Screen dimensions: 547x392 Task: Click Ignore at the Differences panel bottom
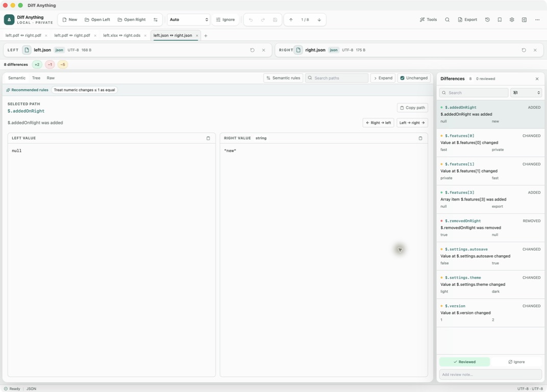pyautogui.click(x=516, y=362)
